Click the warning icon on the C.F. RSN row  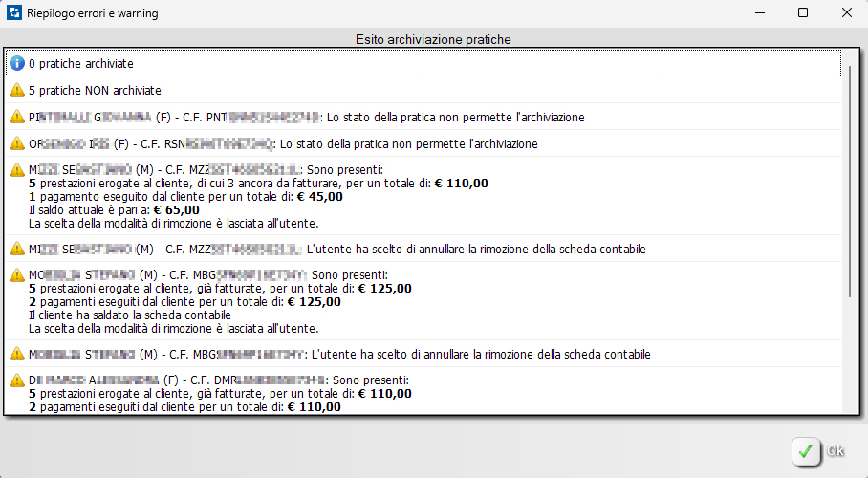click(16, 144)
